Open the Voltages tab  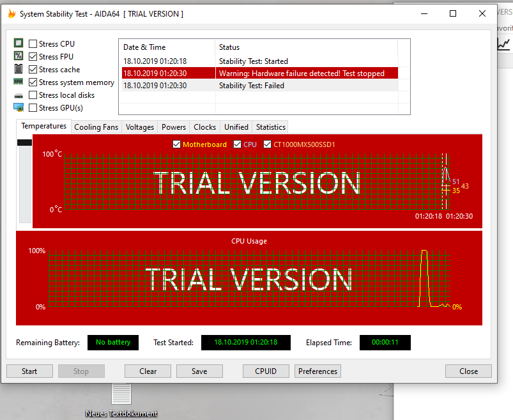click(140, 127)
